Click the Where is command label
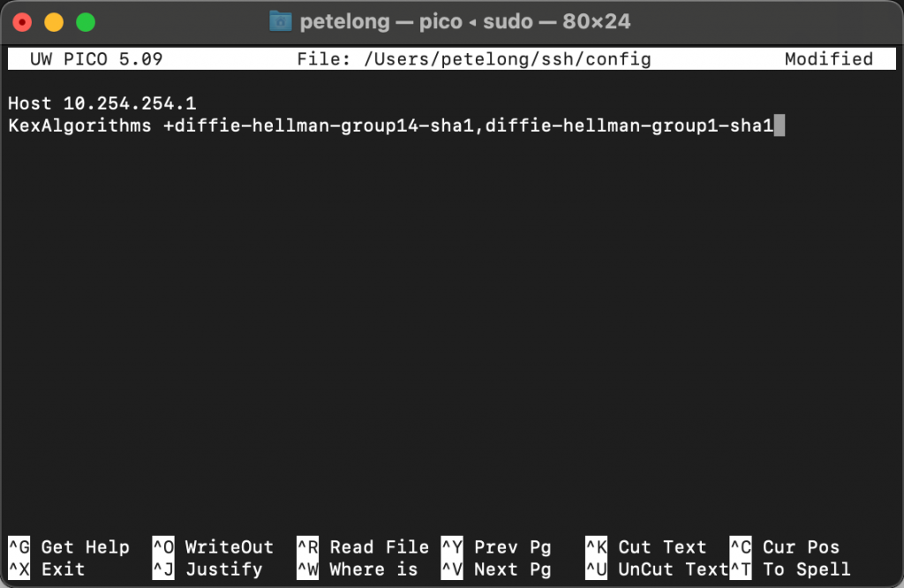The width and height of the screenshot is (904, 588). click(371, 569)
